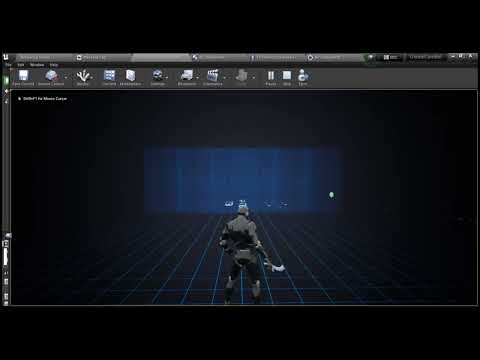Expand the Cinematics dropdown arrow

(x=225, y=78)
